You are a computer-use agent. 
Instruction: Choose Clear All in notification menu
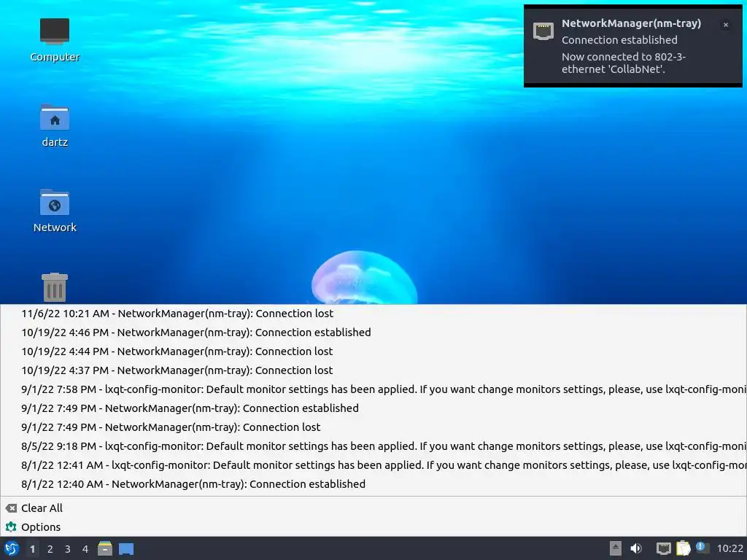pos(373,508)
